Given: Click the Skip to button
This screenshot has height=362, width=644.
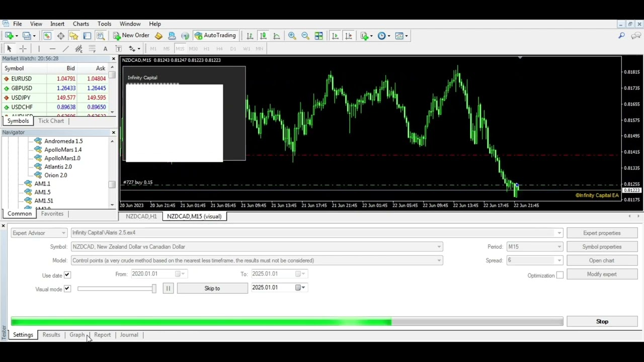Looking at the screenshot, I should pos(212,289).
